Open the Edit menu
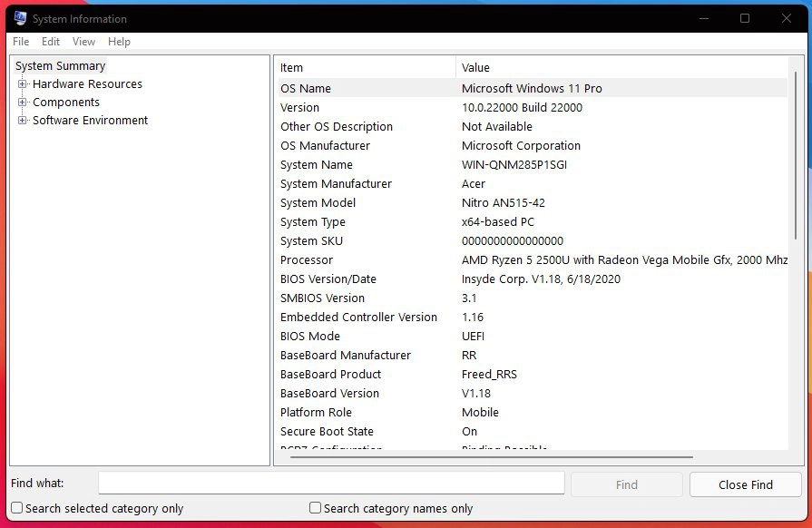 51,42
